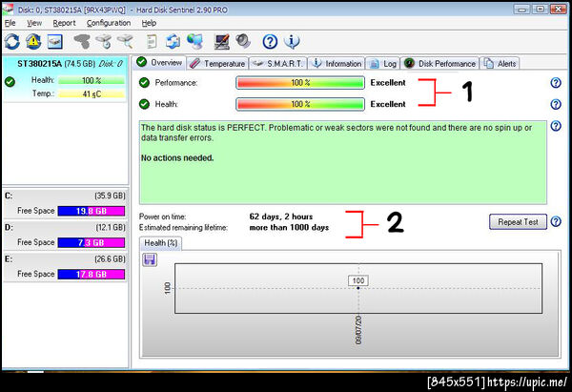The image size is (572, 392).
Task: Switch to the Temperature tab
Action: click(x=217, y=64)
